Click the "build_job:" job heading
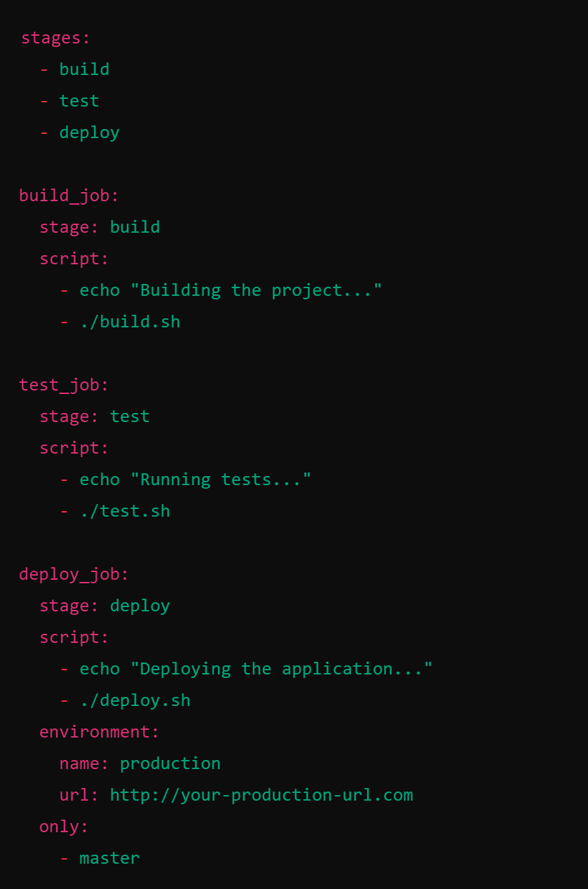This screenshot has height=889, width=588. click(x=69, y=196)
